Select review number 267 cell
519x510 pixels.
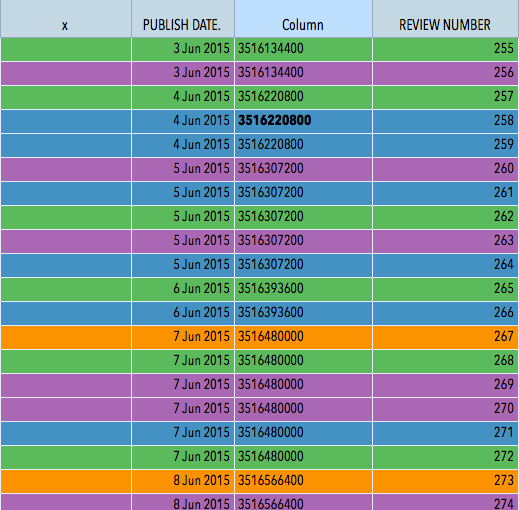[x=446, y=337]
